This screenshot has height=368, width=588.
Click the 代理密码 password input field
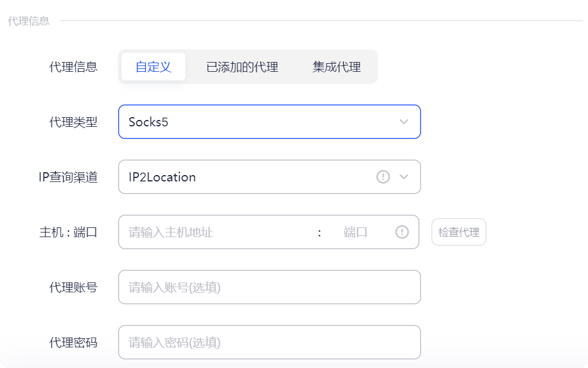pyautogui.click(x=270, y=342)
